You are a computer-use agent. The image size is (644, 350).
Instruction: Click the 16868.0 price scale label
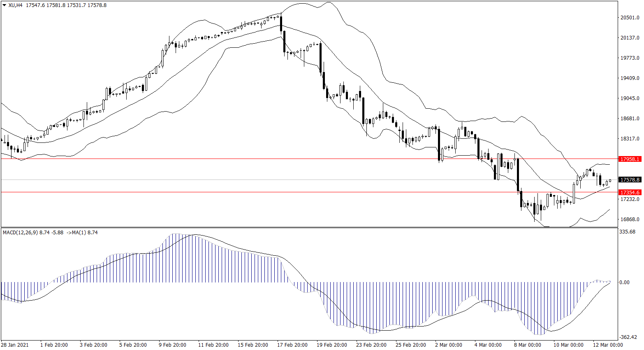tap(630, 219)
